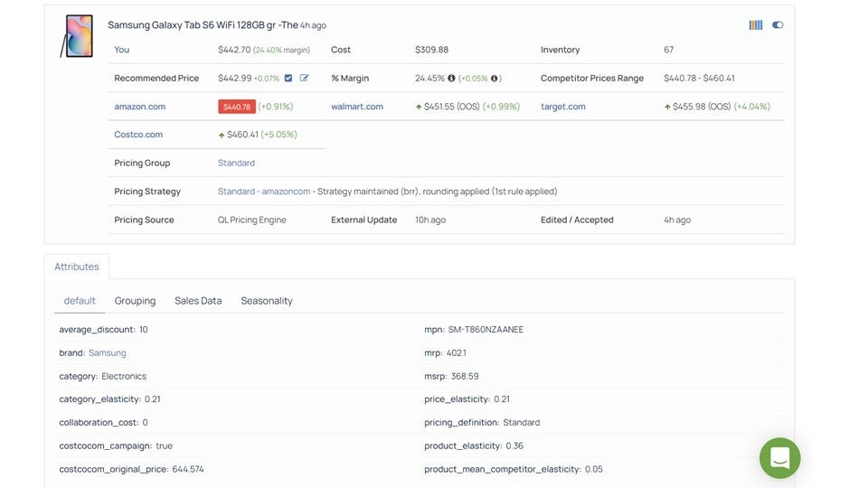868x488 pixels.
Task: Click the Samsung Galaxy Tab product thumbnail
Action: pos(76,36)
